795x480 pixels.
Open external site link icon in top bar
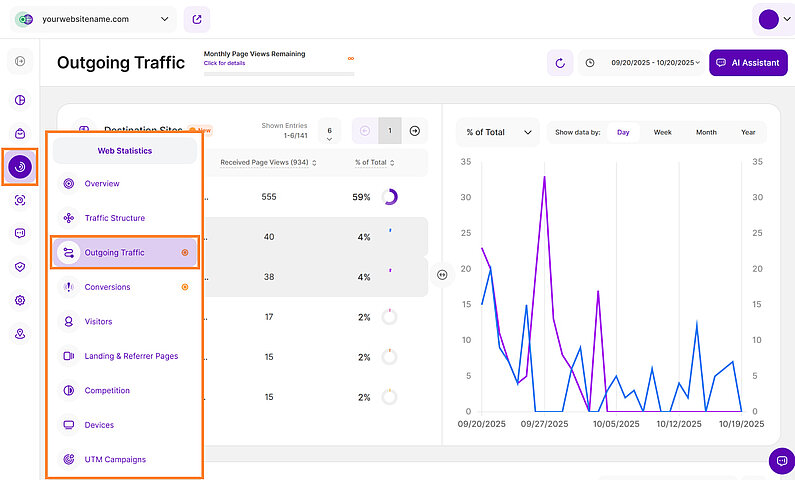pos(197,19)
